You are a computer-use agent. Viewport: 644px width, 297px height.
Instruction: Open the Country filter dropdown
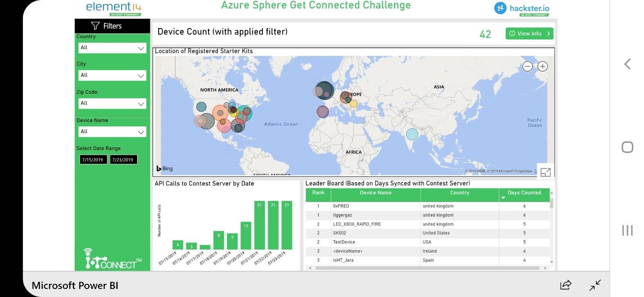pos(112,48)
